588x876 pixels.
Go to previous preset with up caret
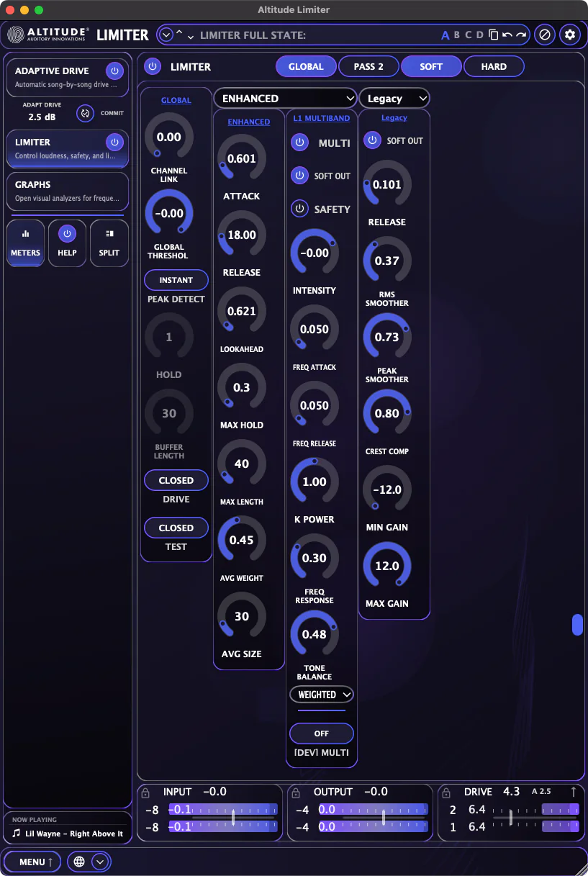pyautogui.click(x=179, y=33)
